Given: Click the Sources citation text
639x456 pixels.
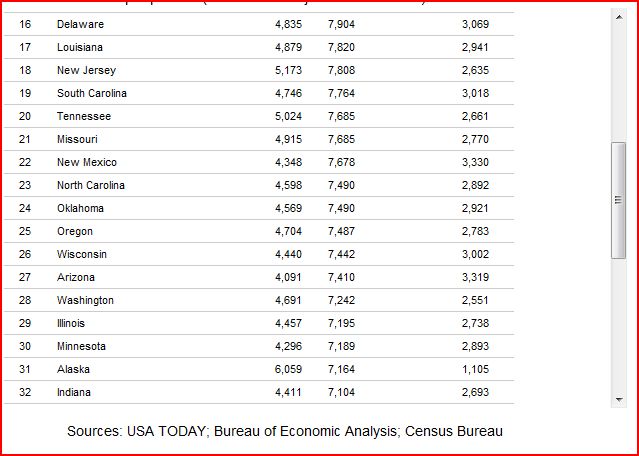Looking at the screenshot, I should 284,431.
